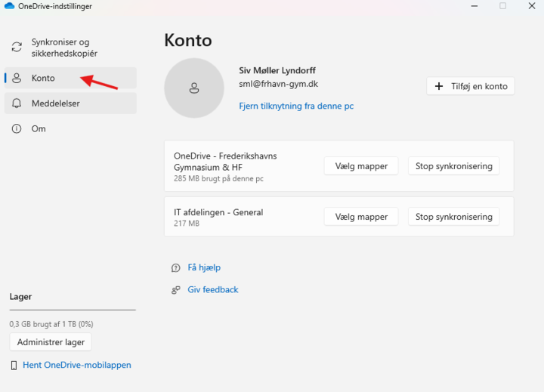Viewport: 544px width, 392px height.
Task: Click the feedback person icon
Action: (x=175, y=290)
